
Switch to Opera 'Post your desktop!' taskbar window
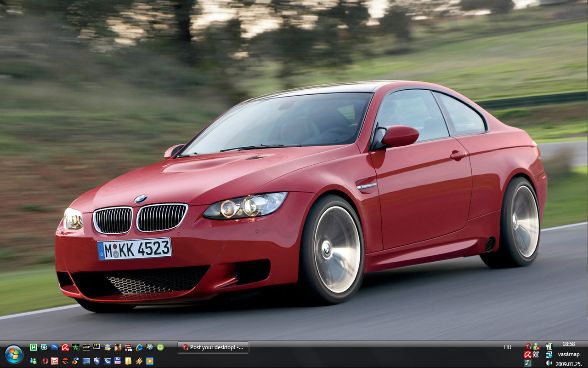pyautogui.click(x=213, y=347)
